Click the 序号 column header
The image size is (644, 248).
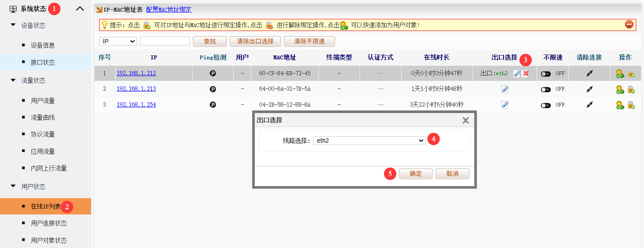[x=104, y=57]
